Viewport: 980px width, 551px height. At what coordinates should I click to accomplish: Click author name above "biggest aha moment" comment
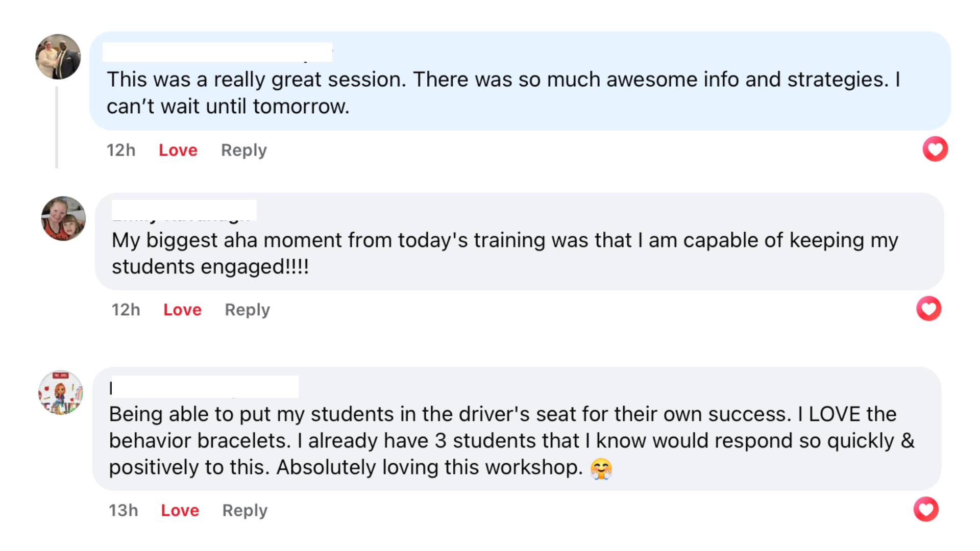[184, 211]
